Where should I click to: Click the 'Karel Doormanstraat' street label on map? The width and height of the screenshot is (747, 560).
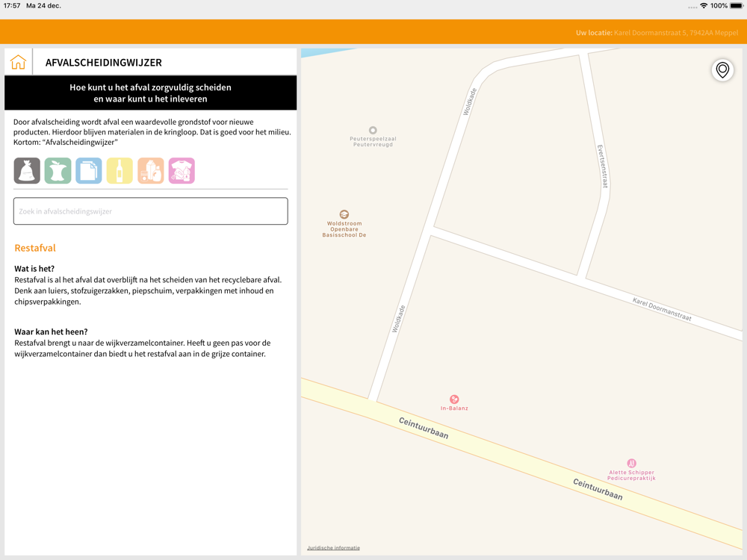click(662, 309)
